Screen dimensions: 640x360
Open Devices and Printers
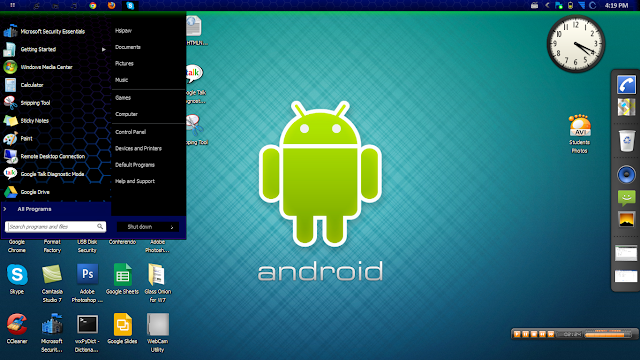[138, 149]
